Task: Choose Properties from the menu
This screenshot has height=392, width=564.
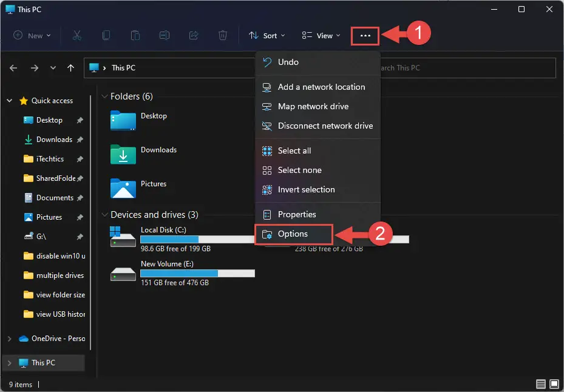Action: tap(318, 214)
